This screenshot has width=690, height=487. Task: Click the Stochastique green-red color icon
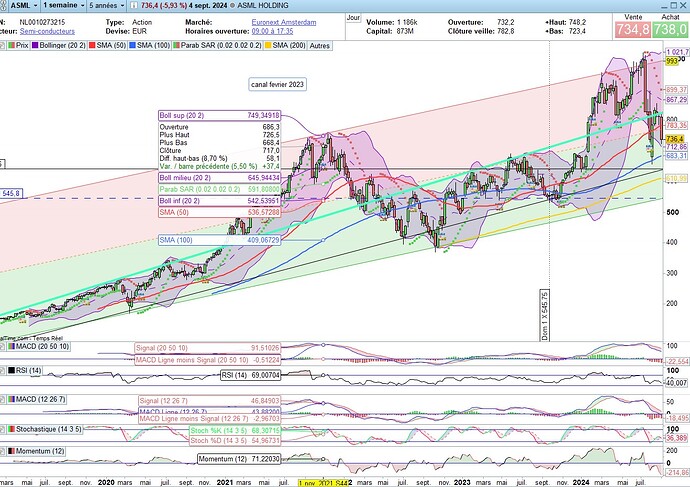coord(11,428)
